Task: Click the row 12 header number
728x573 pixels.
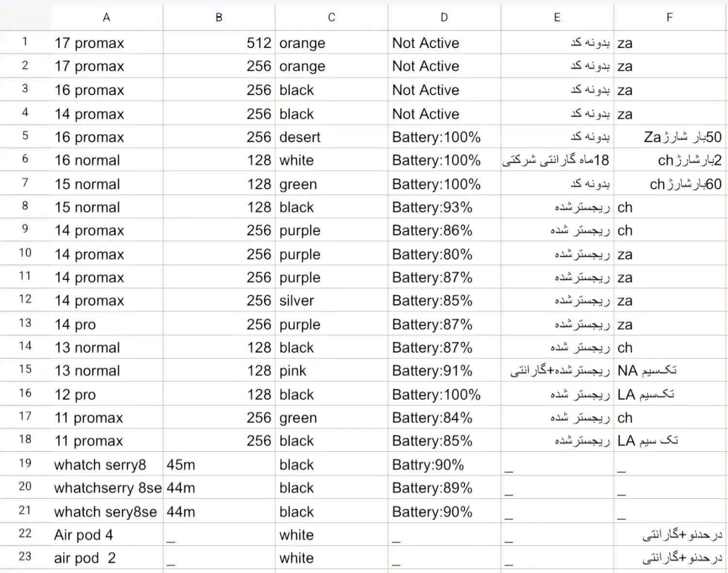Action: (x=25, y=299)
